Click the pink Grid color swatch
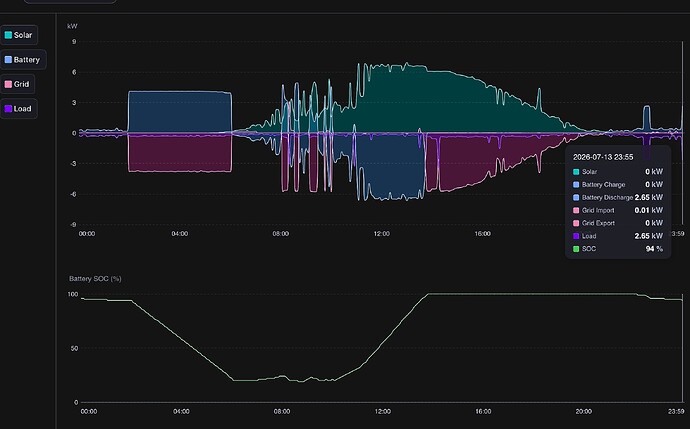The height and width of the screenshot is (429, 690). 8,84
